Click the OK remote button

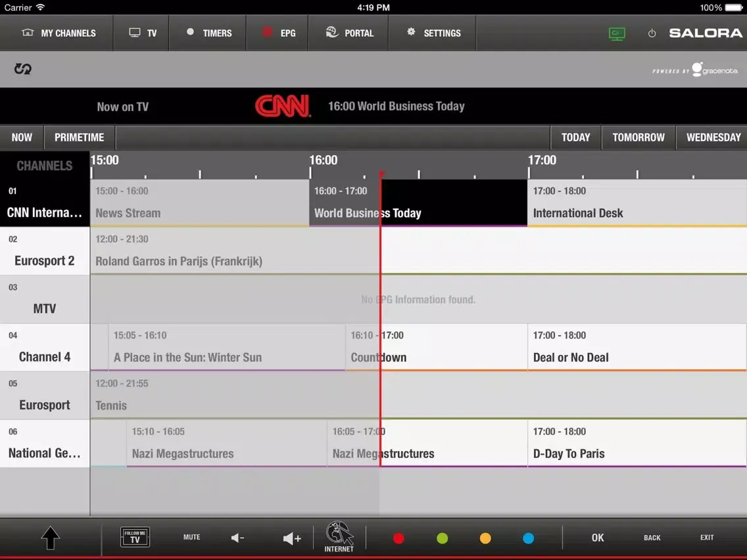pyautogui.click(x=598, y=538)
